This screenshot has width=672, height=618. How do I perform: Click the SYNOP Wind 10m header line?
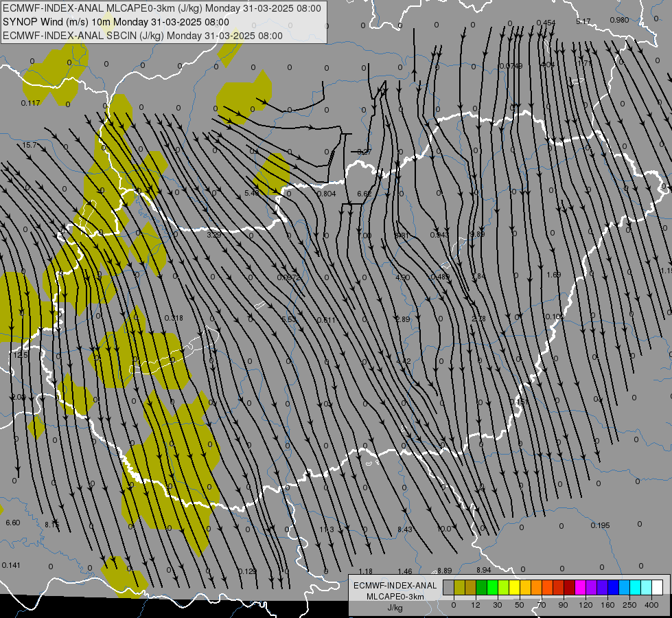click(116, 22)
